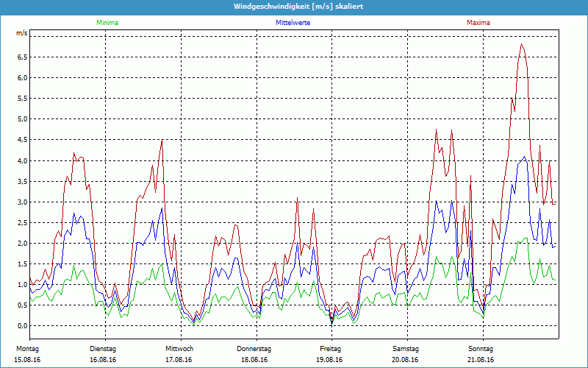The image size is (588, 368).
Task: Click the date 20.08.16
Action: [x=405, y=360]
